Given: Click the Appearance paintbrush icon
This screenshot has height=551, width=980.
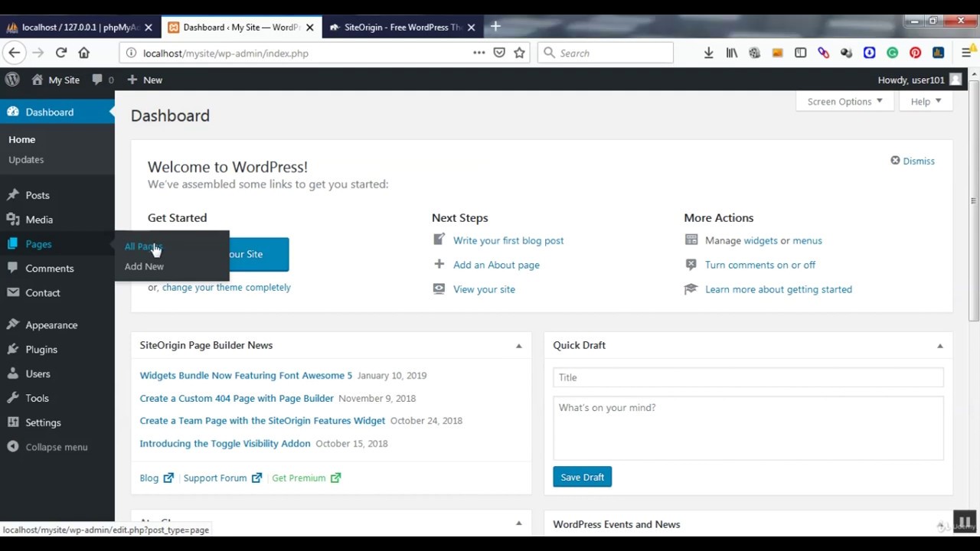Looking at the screenshot, I should coord(12,324).
